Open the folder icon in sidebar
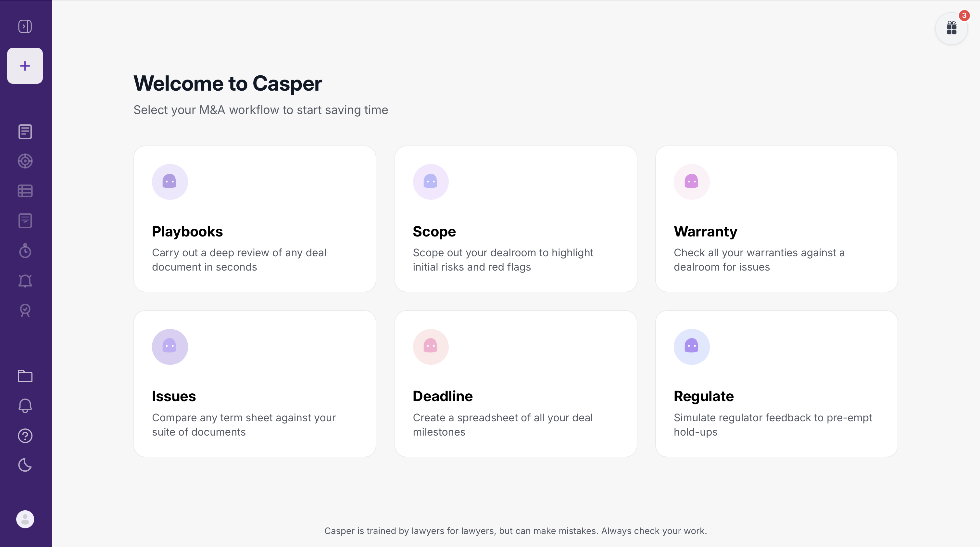 [25, 376]
